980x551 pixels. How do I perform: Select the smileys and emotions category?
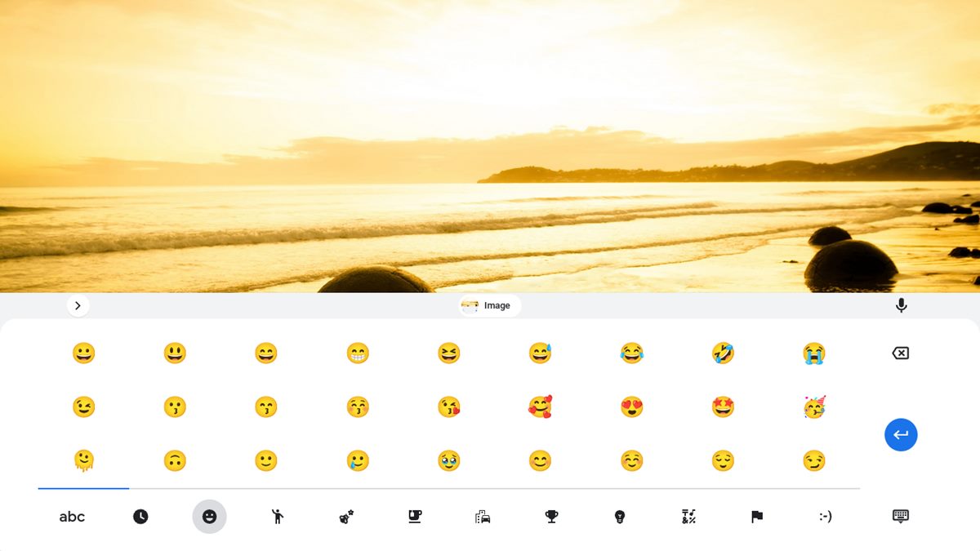coord(210,516)
